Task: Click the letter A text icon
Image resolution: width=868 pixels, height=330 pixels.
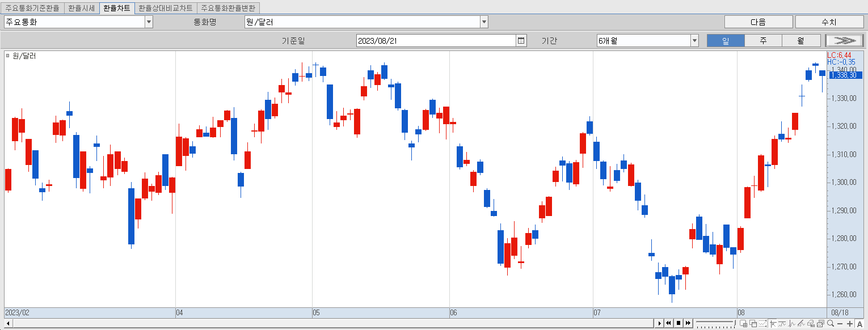Action: [859, 324]
